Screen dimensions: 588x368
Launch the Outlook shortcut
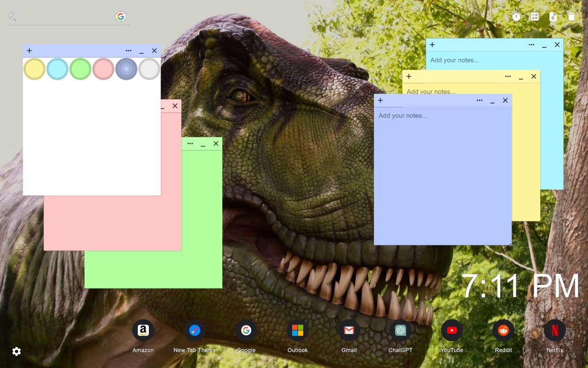pyautogui.click(x=298, y=330)
